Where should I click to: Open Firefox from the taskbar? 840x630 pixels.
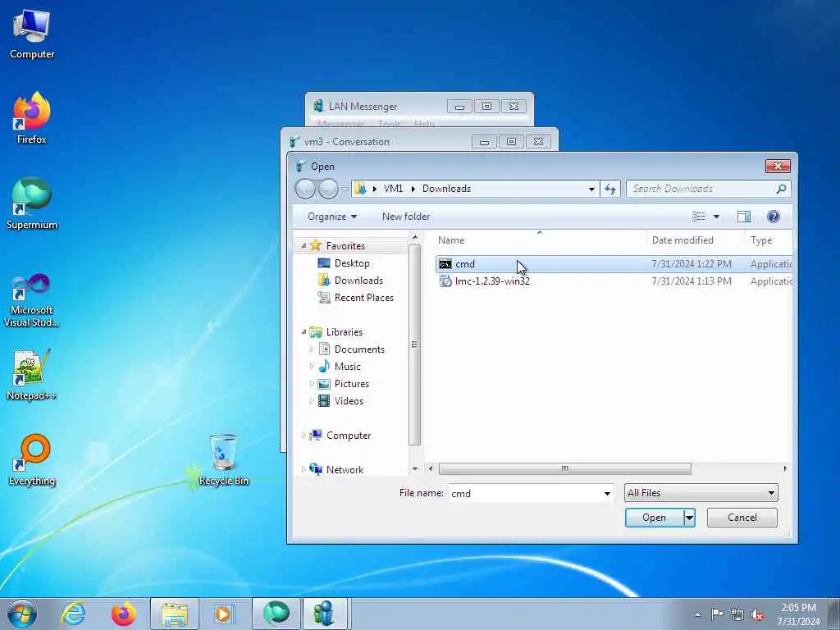click(124, 614)
